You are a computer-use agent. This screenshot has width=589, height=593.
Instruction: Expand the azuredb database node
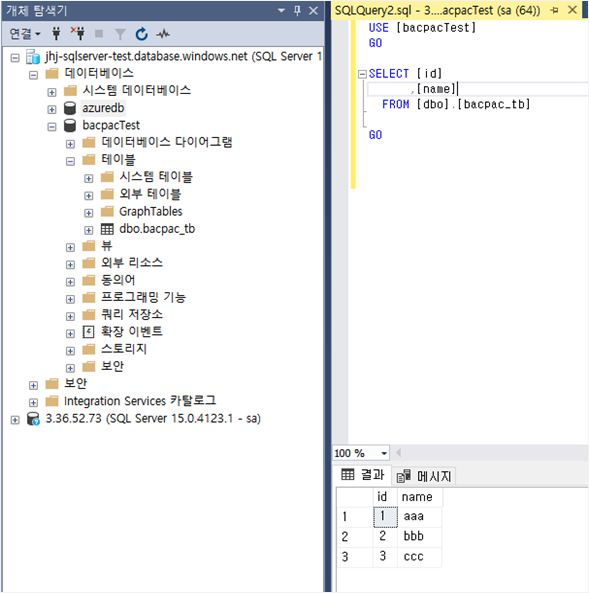pos(52,110)
